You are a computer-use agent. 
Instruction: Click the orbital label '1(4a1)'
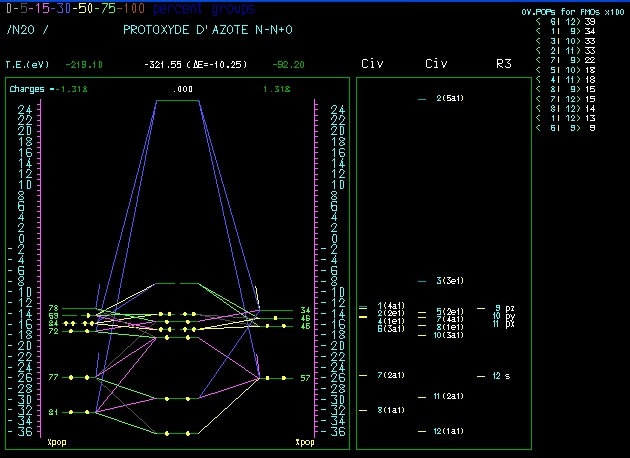click(391, 306)
